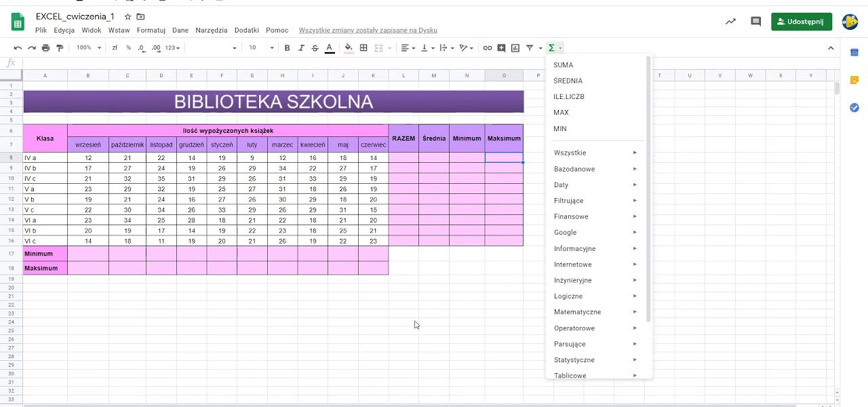Click the Udostępnij button
This screenshot has width=868, height=407.
(x=802, y=22)
